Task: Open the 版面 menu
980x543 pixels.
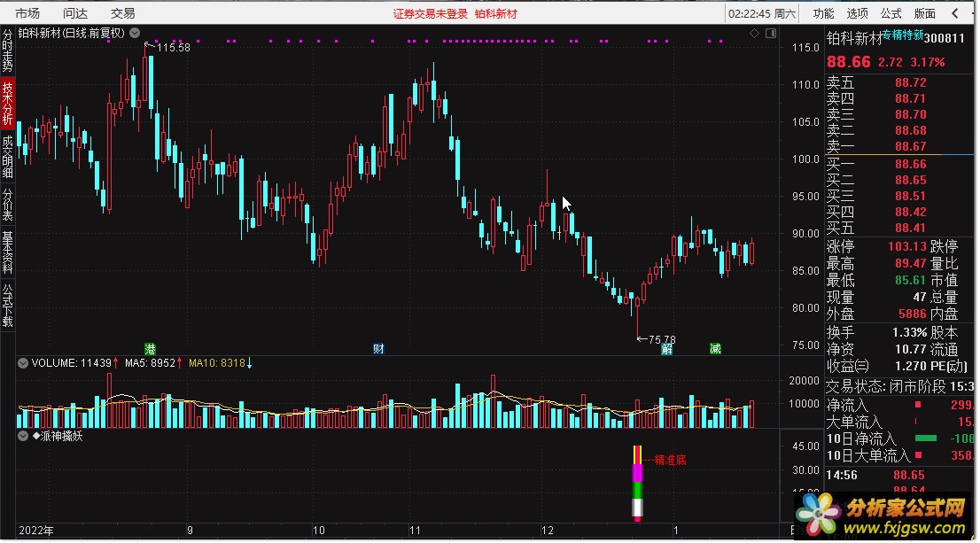Action: tap(924, 13)
